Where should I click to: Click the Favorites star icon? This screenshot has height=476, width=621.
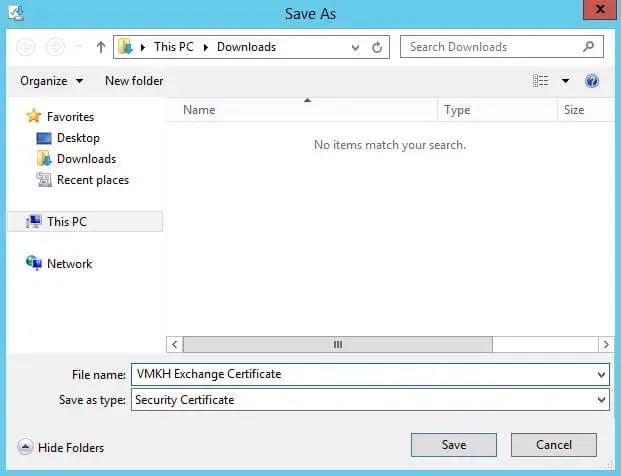coord(34,116)
